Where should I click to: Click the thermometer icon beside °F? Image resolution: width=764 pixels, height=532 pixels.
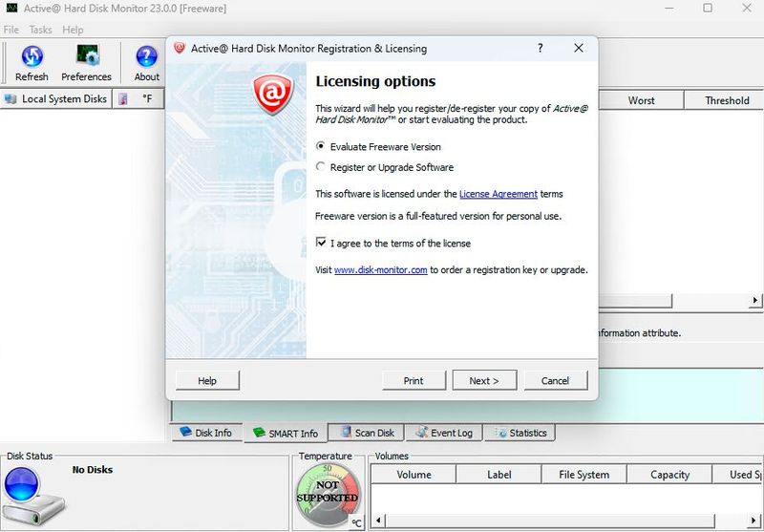click(123, 99)
